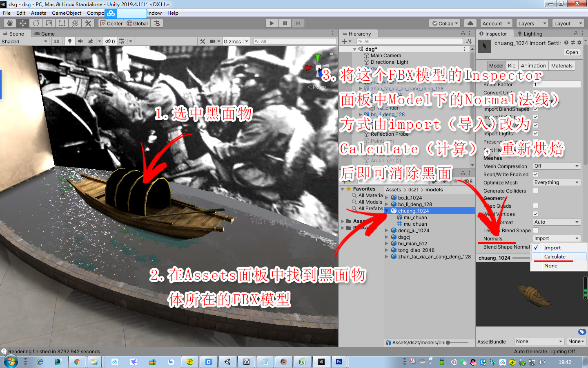Switch to the Rig import tab
The image size is (588, 368).
pyautogui.click(x=512, y=66)
